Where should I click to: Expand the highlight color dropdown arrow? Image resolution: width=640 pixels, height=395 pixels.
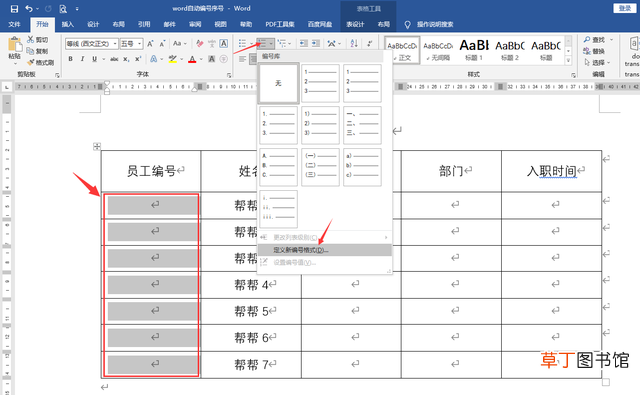(x=182, y=60)
